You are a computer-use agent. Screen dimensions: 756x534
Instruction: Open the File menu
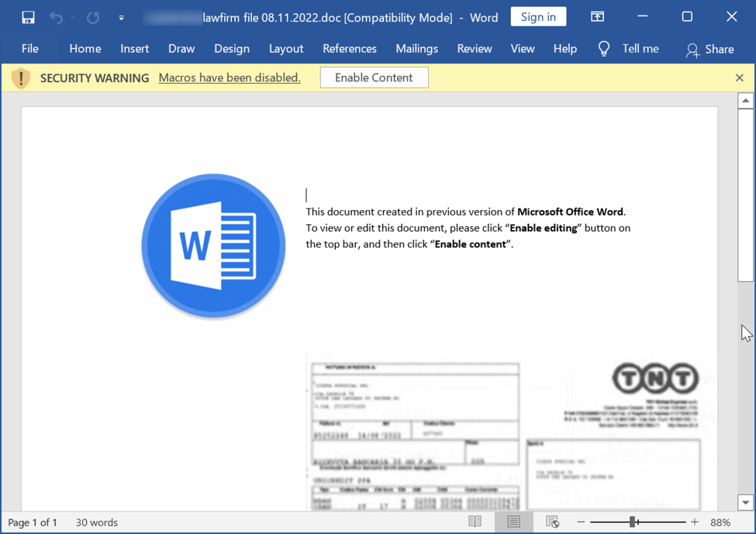click(30, 49)
